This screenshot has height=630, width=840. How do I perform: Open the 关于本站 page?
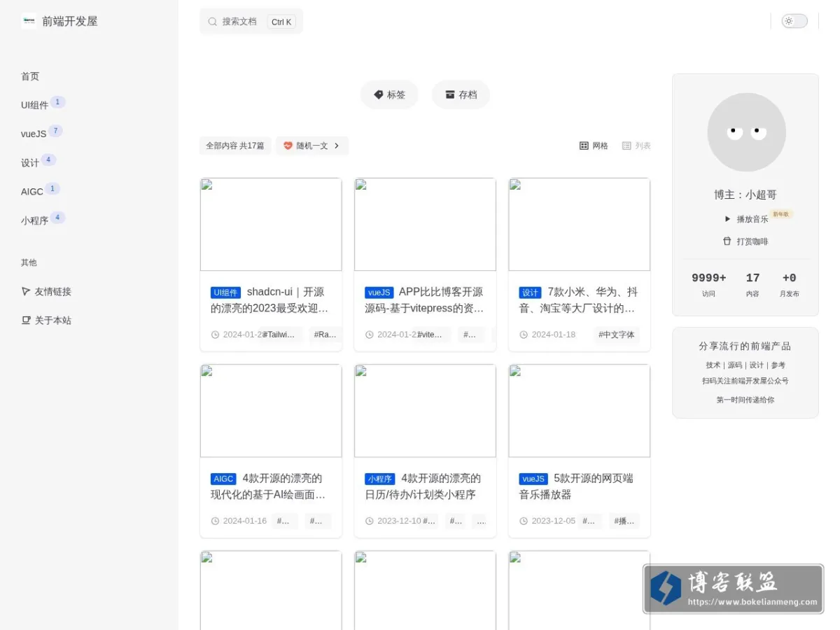click(x=53, y=320)
